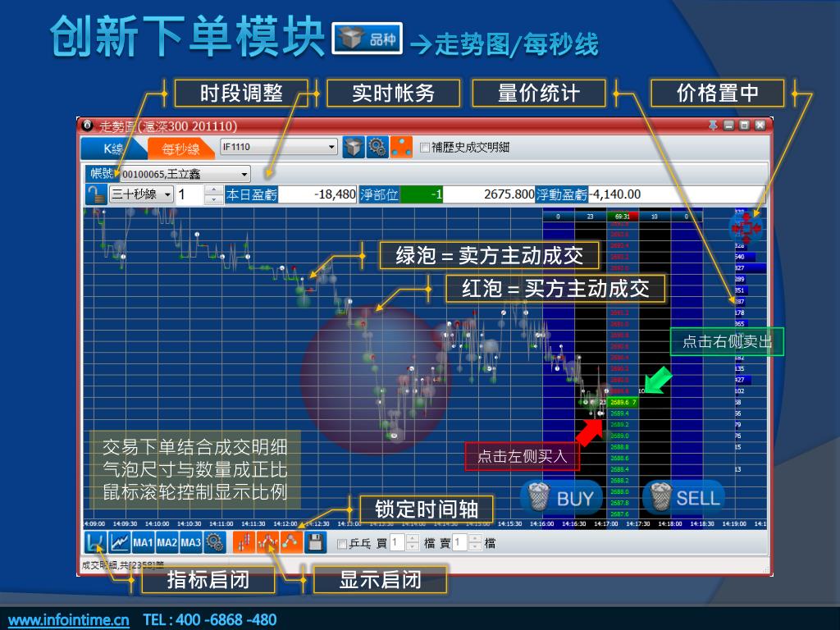Screen dimensions: 840x630
Task: Toggle the orange zigzag line display icon
Action: [x=267, y=543]
